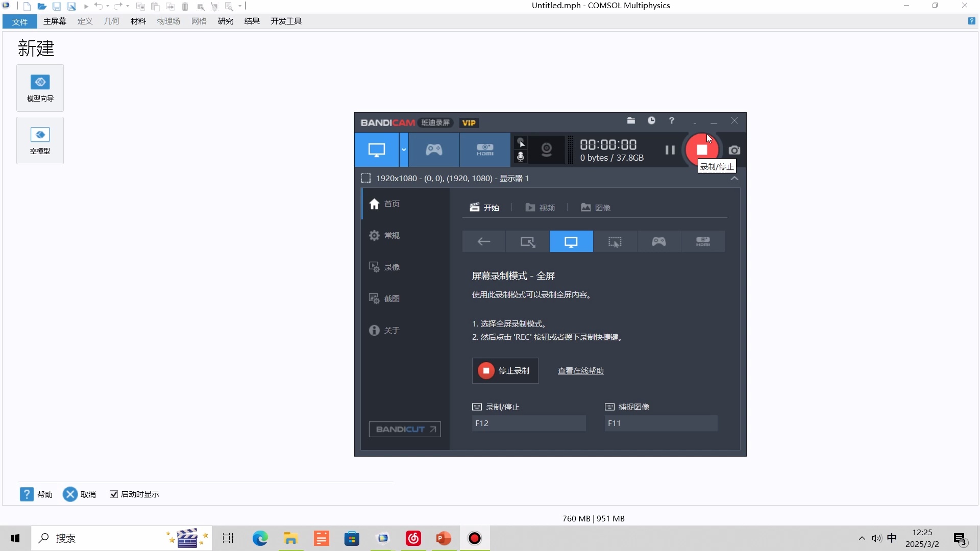Click the Save icon in COMSOL toolbar
This screenshot has width=980, height=551.
[57, 7]
